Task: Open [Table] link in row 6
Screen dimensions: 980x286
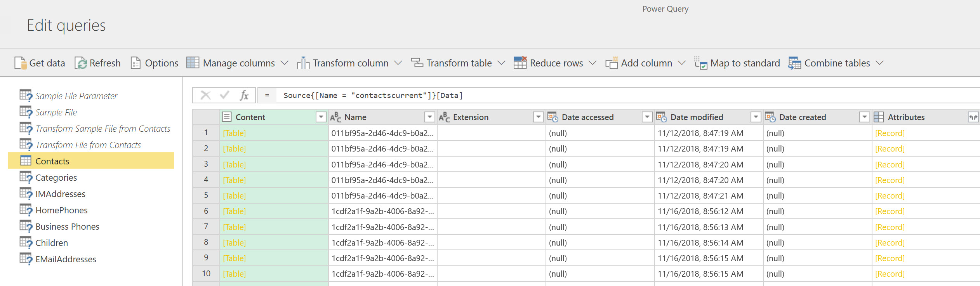Action: point(234,211)
